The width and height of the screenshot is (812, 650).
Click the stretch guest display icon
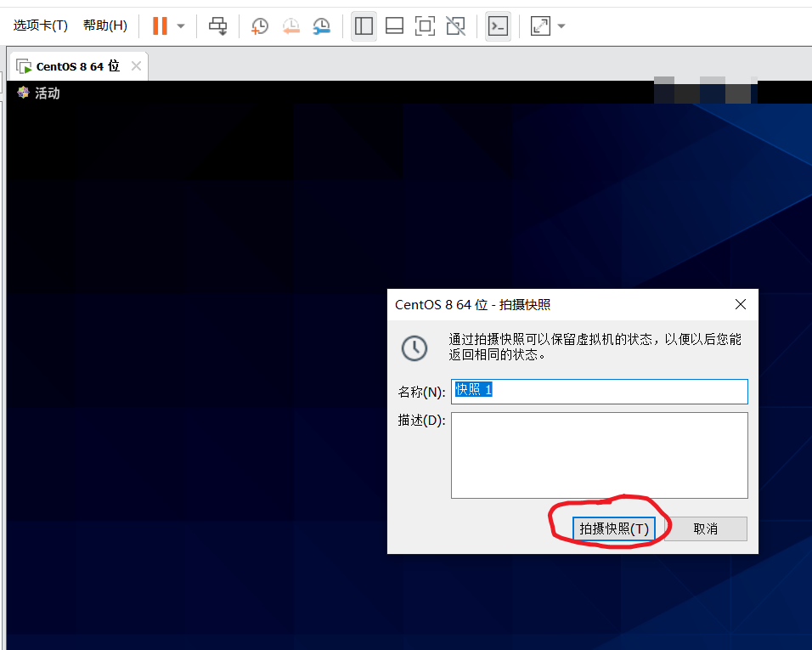(540, 25)
